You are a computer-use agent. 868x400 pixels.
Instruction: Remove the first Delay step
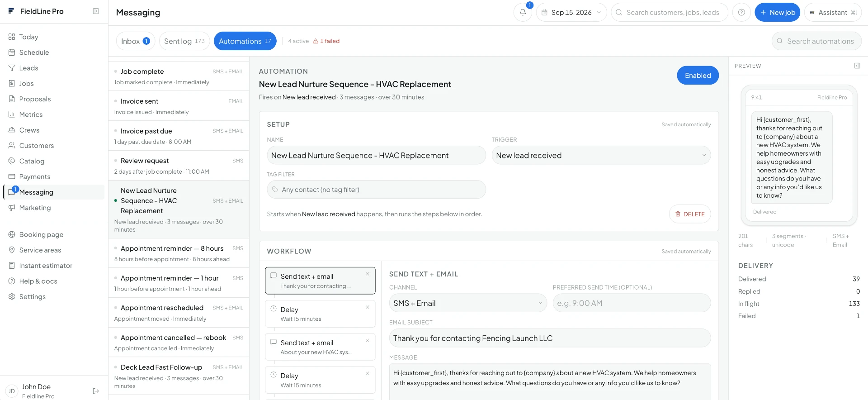tap(368, 307)
